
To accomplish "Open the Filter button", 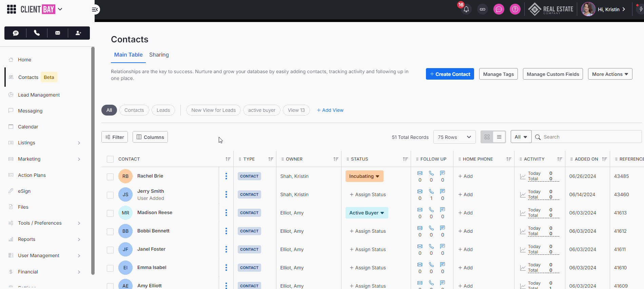I will 115,137.
